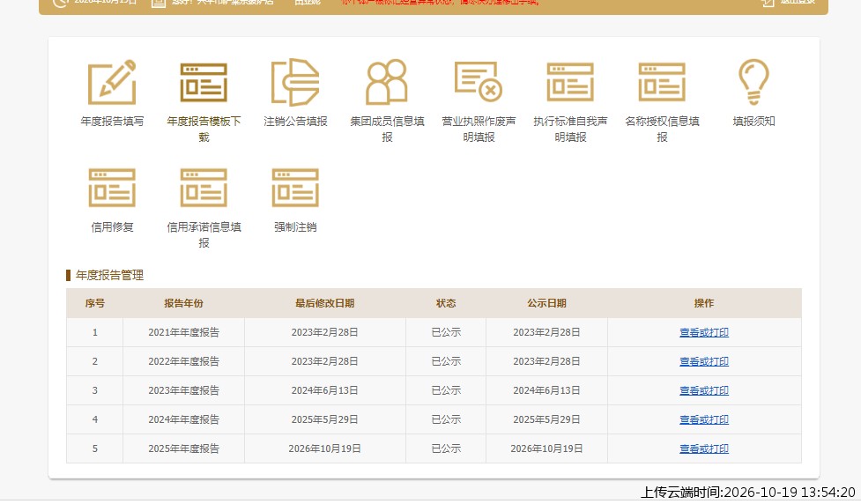Select the 2023年年度报告 cell
Viewport: 861px width, 504px height.
(x=183, y=390)
